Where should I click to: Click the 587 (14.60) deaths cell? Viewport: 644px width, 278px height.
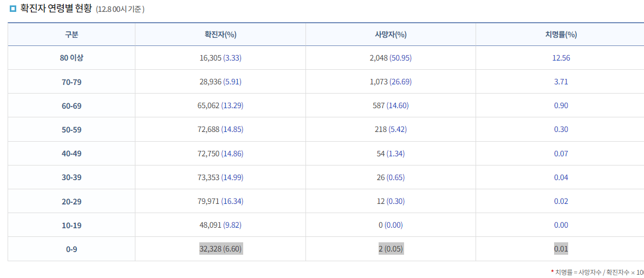(x=391, y=106)
